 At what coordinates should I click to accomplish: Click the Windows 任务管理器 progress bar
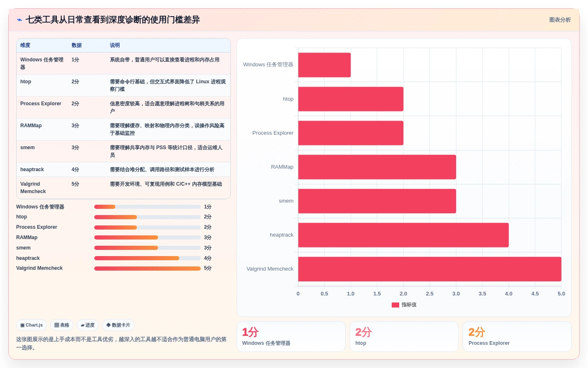(x=147, y=207)
